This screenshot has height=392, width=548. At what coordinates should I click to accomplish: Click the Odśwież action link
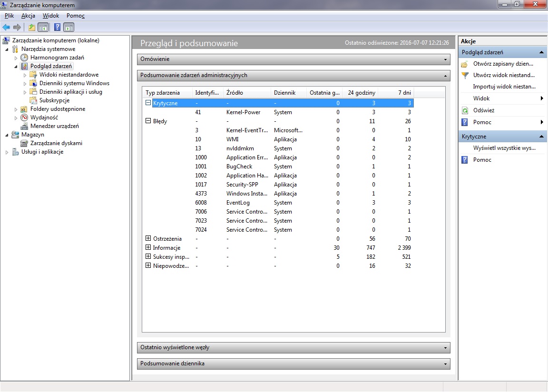tap(483, 110)
